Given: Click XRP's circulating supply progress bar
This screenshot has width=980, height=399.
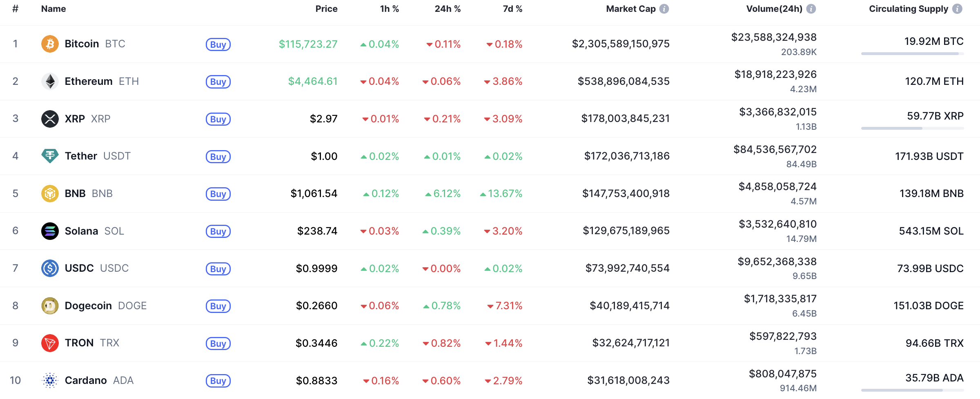Looking at the screenshot, I should coord(912,128).
